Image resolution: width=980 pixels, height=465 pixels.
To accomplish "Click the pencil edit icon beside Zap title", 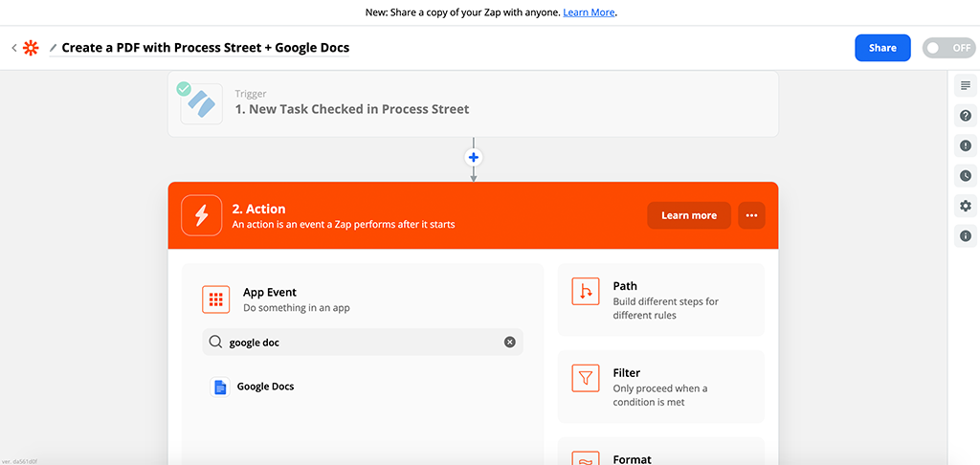I will (54, 48).
